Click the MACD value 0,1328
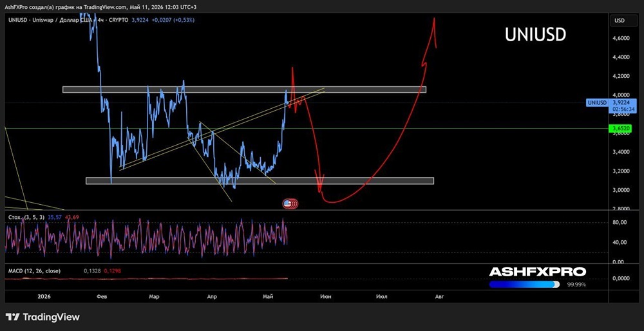This screenshot has height=331, width=644. [91, 270]
